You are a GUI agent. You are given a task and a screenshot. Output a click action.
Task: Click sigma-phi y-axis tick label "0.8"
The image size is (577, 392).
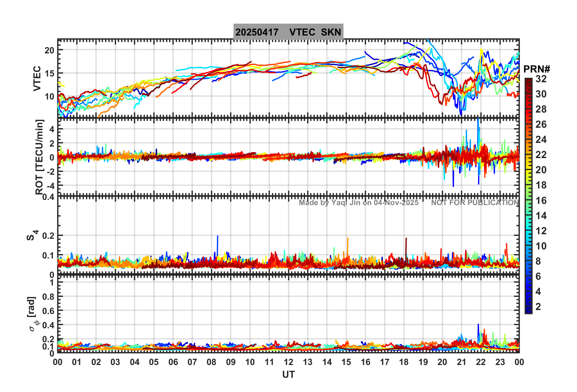tap(49, 297)
